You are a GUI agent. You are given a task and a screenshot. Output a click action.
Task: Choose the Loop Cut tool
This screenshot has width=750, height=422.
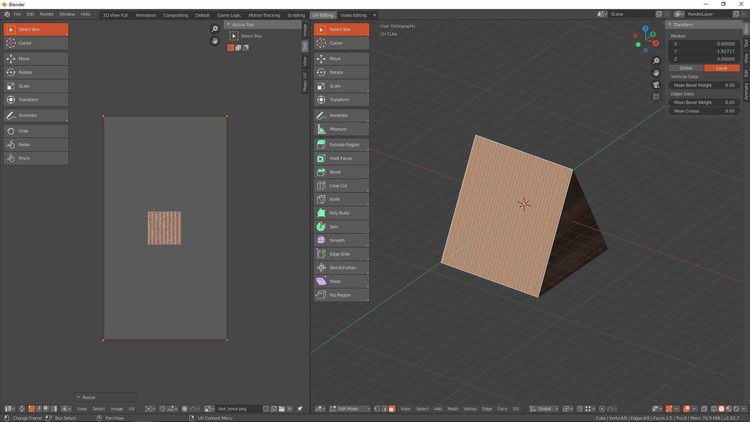point(340,185)
